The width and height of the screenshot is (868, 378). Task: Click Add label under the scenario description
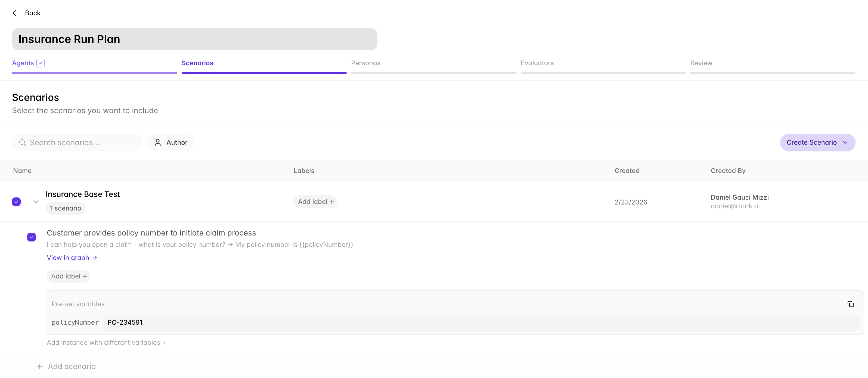click(69, 276)
